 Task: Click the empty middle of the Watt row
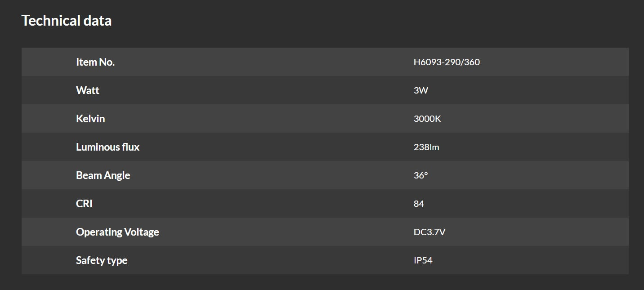coord(261,90)
